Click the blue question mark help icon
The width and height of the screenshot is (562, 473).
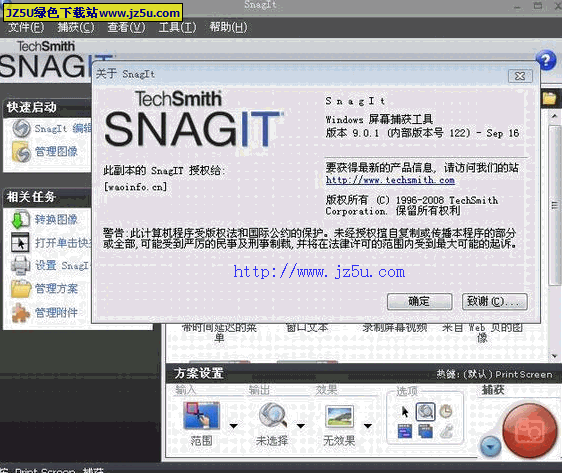(546, 61)
